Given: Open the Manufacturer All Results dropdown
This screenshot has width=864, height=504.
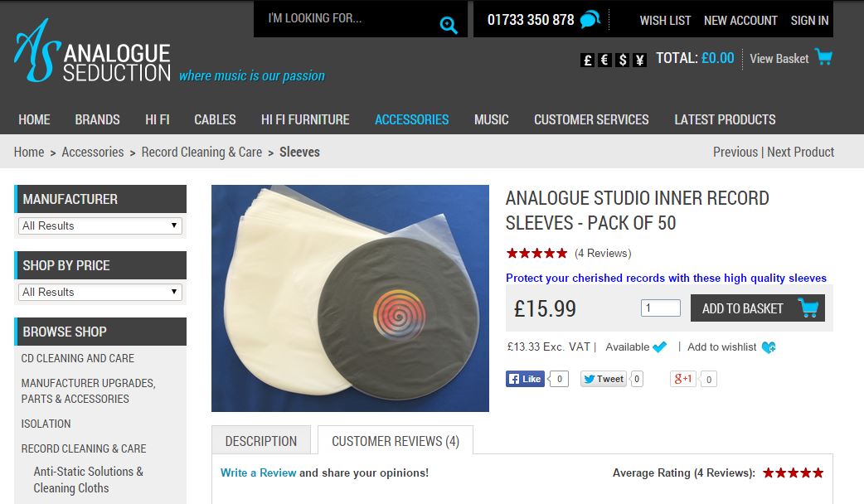Looking at the screenshot, I should point(100,225).
